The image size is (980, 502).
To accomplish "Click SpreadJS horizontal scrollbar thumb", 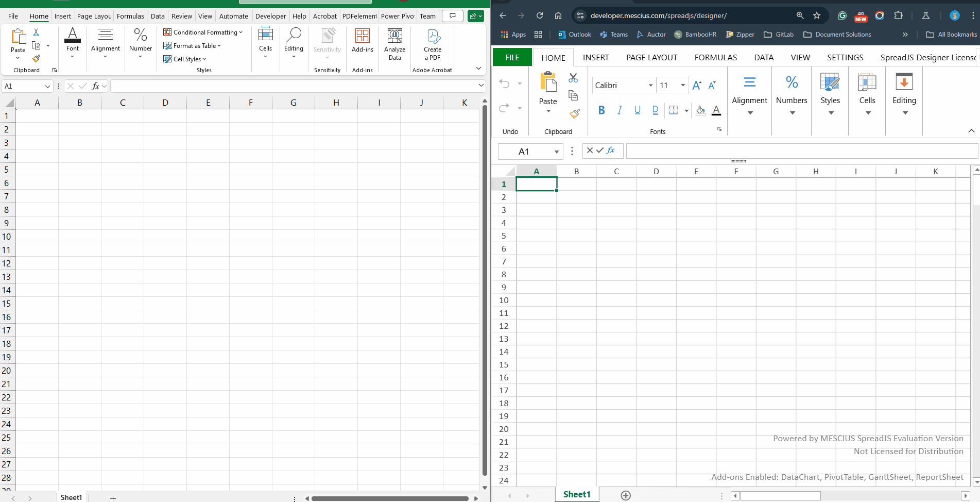I will pos(780,496).
